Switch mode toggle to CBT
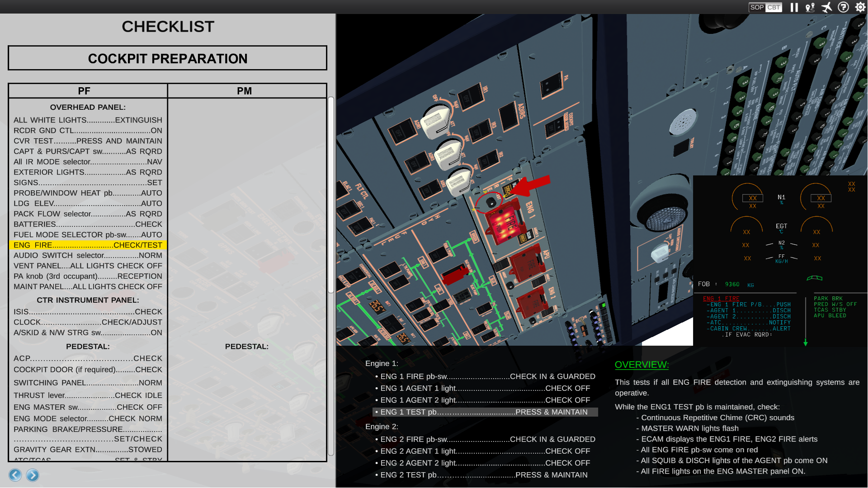The width and height of the screenshot is (868, 488). 774,7
